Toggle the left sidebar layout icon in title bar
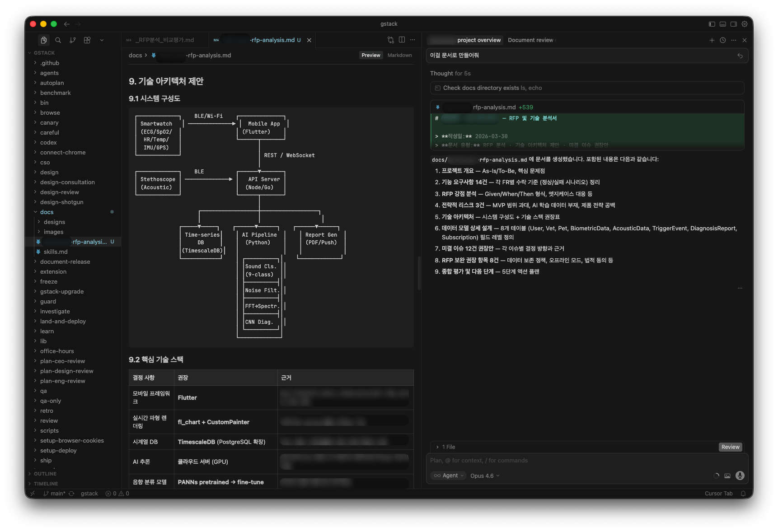 click(x=712, y=24)
